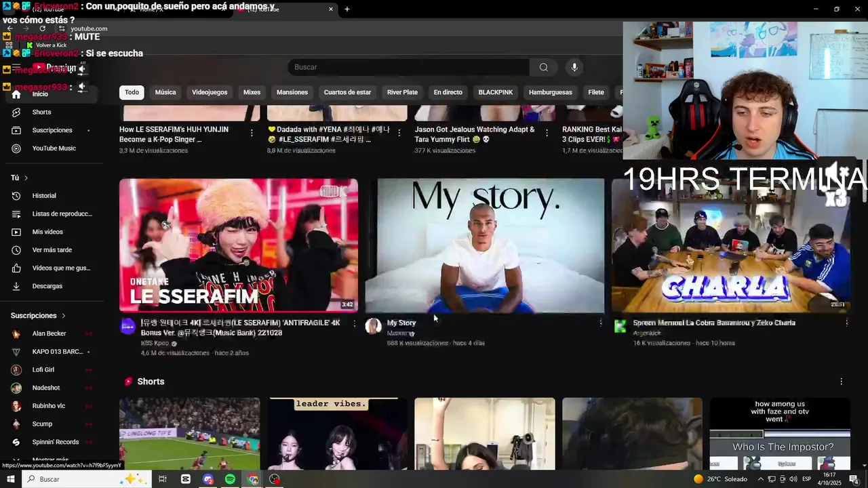Open the Inicio home sidebar item
The image size is (868, 488).
pyautogui.click(x=53, y=94)
